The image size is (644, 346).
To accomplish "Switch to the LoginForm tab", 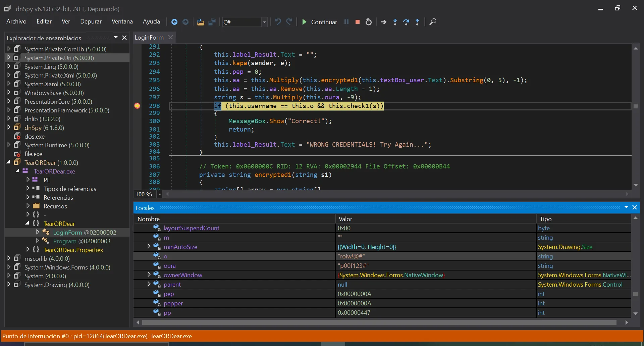I will (149, 38).
